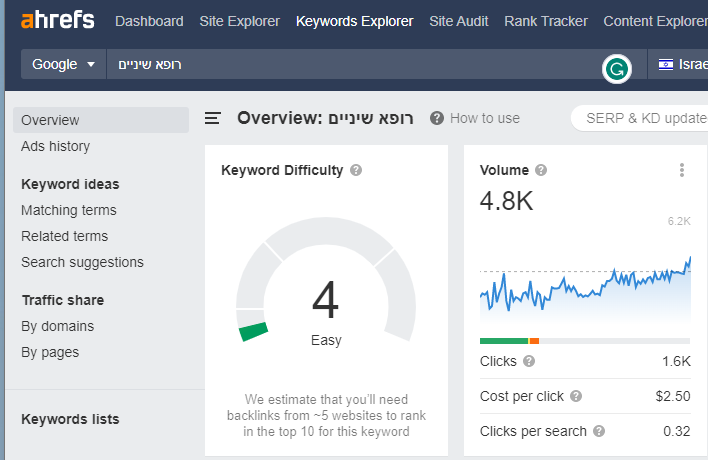Image resolution: width=708 pixels, height=460 pixels.
Task: Click the ahrefs logo
Action: [x=58, y=20]
